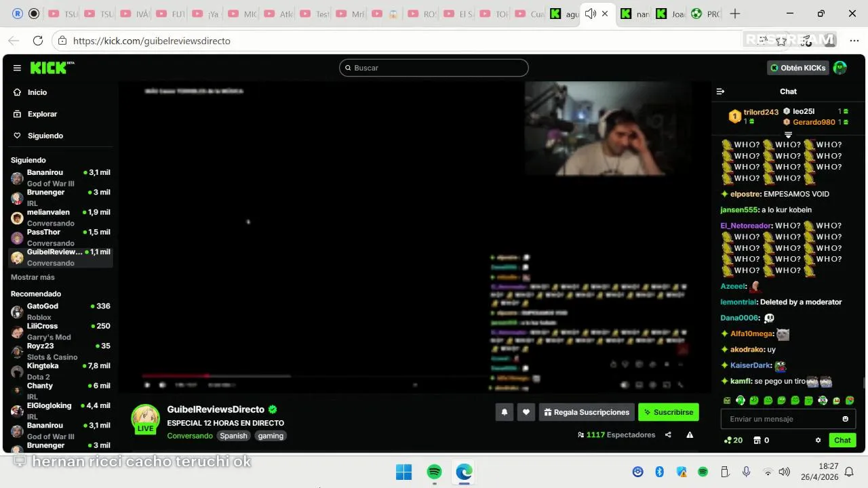This screenshot has height=488, width=868.
Task: Switch to the PRC browser tab
Action: (x=706, y=14)
